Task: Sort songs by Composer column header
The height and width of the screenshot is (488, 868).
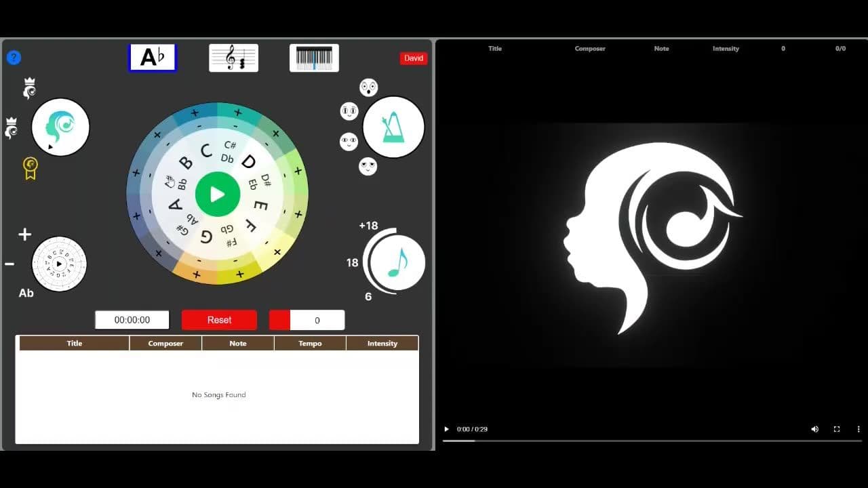Action: click(x=165, y=344)
